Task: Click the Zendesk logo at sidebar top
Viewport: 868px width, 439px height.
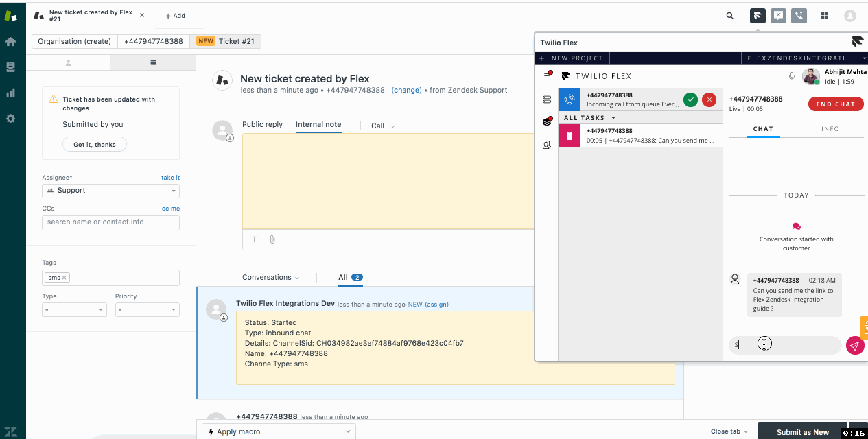Action: click(10, 15)
